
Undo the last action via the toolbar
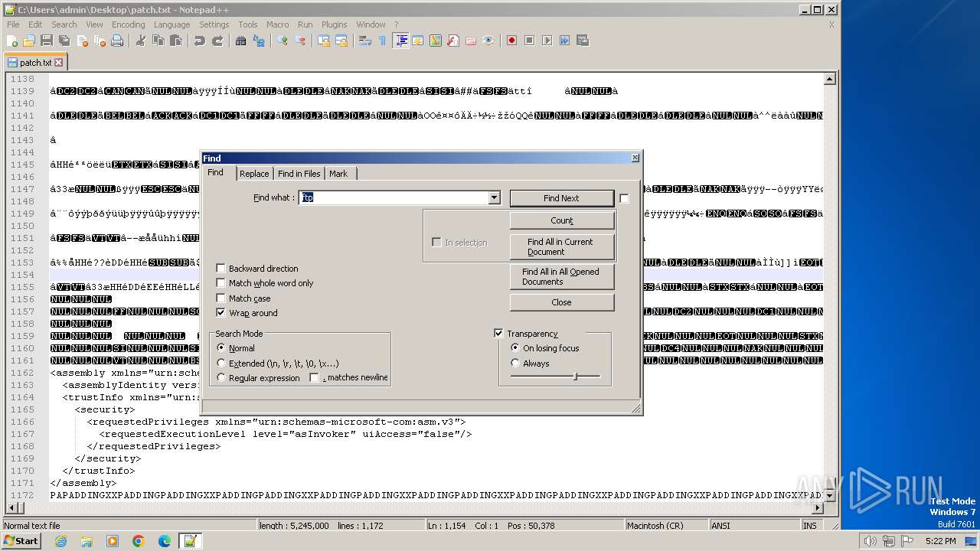tap(199, 41)
